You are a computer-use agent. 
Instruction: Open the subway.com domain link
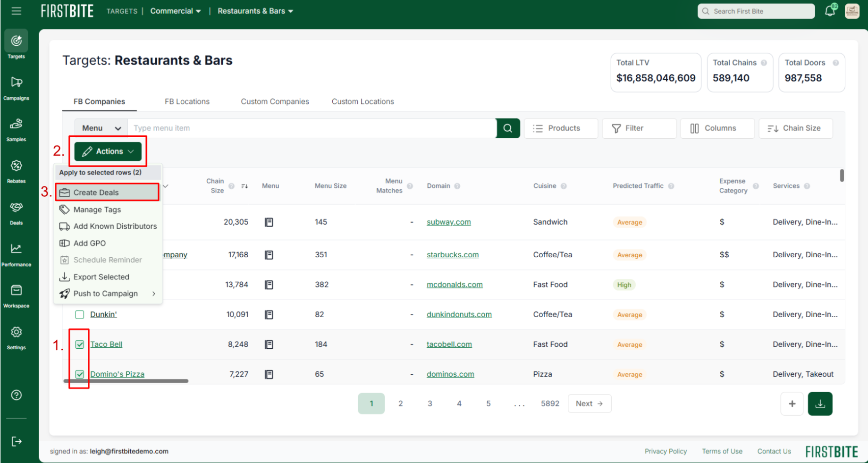point(449,222)
